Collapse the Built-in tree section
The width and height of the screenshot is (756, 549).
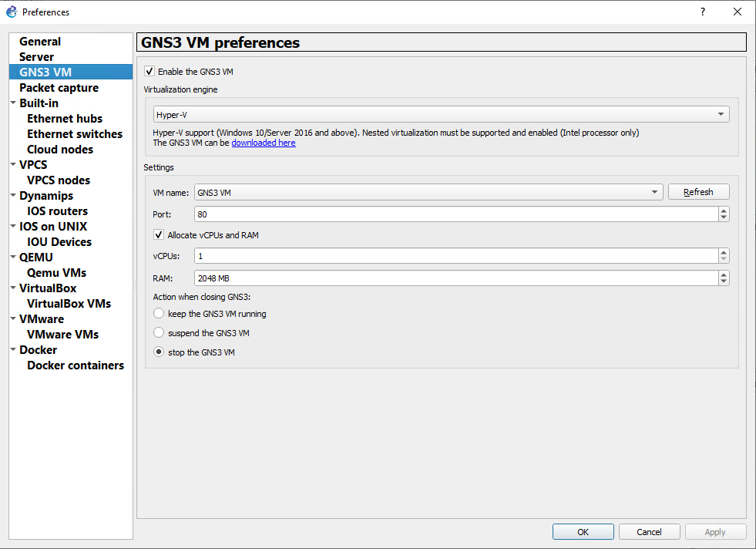point(14,103)
